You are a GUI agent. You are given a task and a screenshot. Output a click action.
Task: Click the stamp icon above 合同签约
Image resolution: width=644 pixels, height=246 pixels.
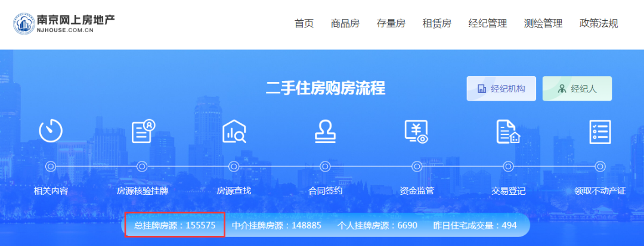pos(326,131)
